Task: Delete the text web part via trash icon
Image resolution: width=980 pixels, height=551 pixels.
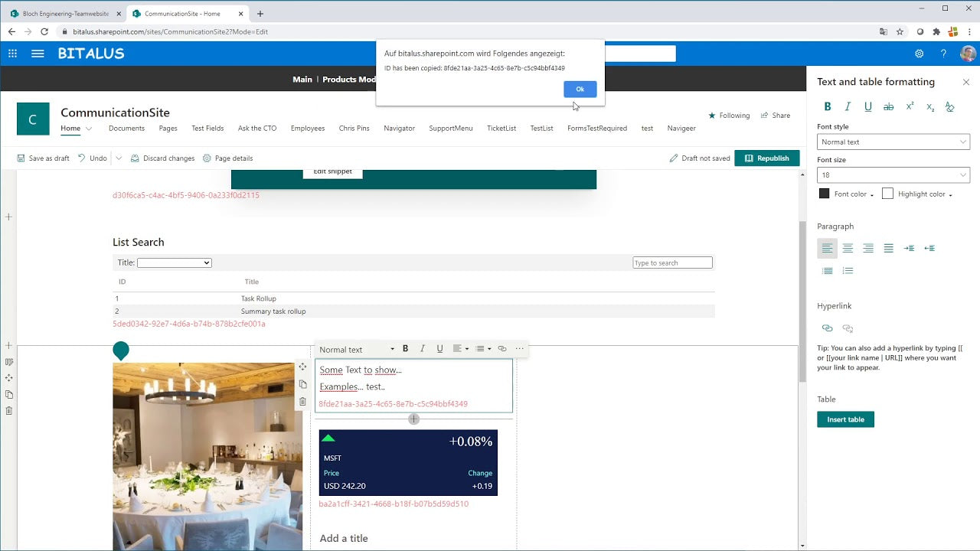Action: pos(302,402)
